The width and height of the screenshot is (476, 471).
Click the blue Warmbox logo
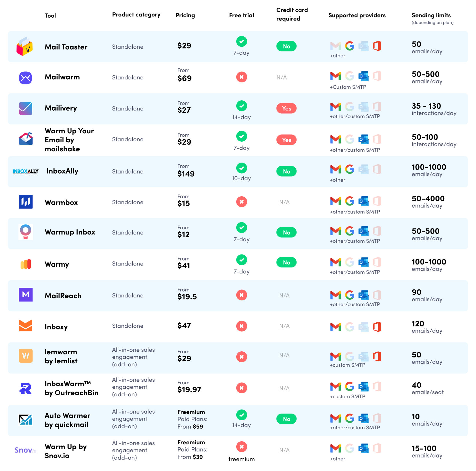(25, 202)
